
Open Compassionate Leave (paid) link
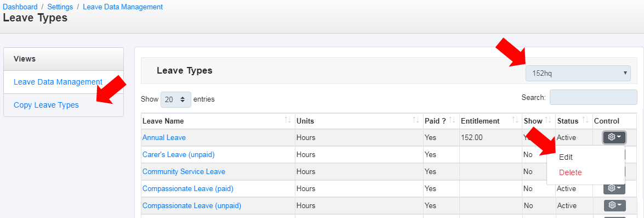pos(187,188)
